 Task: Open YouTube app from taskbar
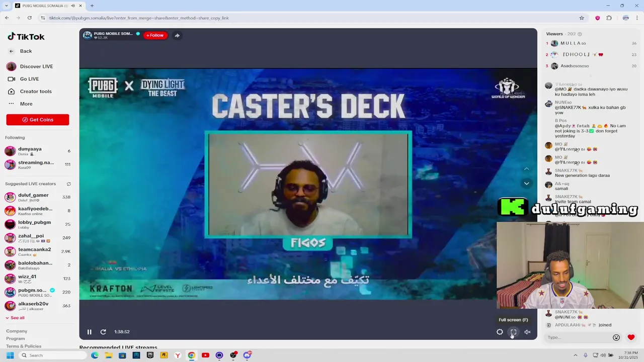[205, 355]
